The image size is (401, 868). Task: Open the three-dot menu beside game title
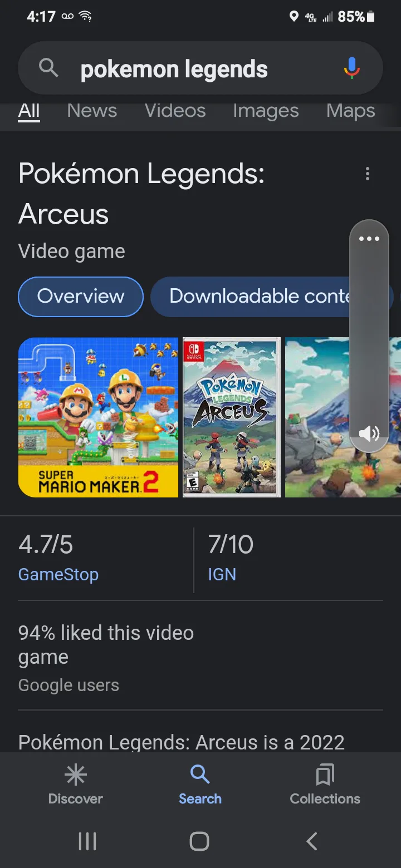pos(367,174)
